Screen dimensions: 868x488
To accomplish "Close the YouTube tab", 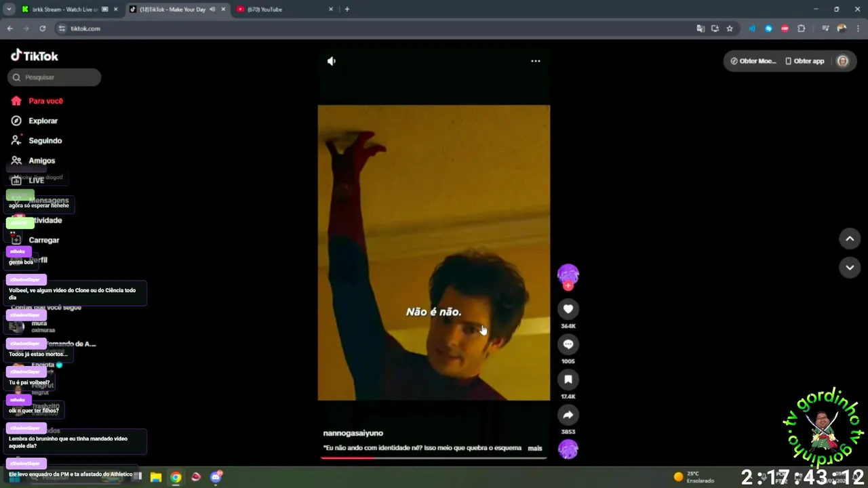I will point(331,9).
